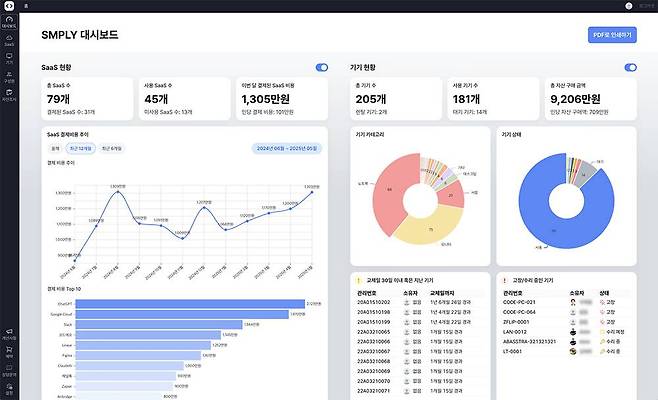Open the announcements megaphone icon in sidebar

tap(9, 332)
